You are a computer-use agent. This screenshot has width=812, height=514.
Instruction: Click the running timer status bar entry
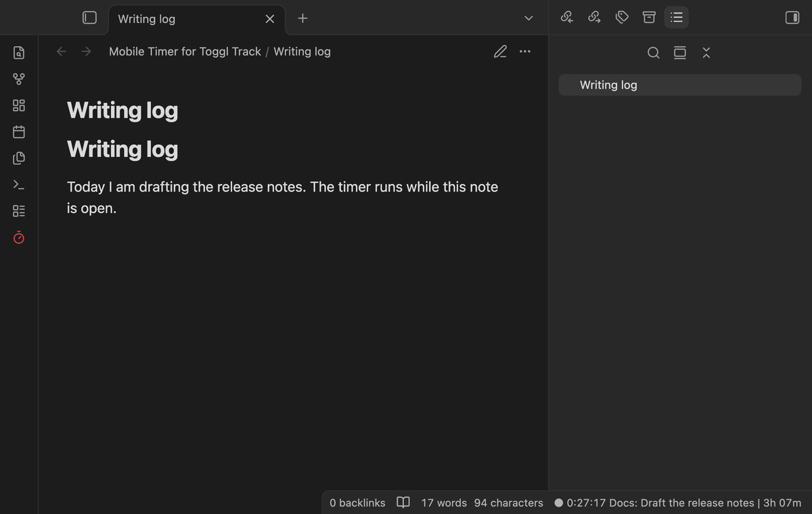[x=677, y=503]
